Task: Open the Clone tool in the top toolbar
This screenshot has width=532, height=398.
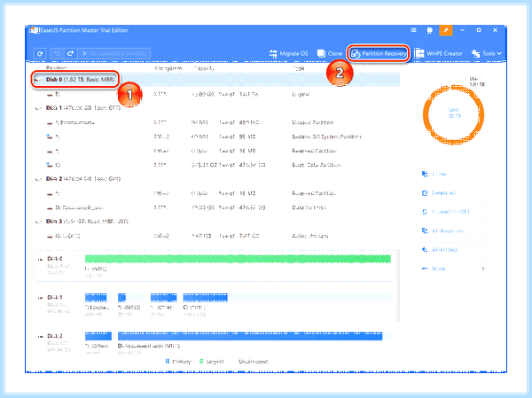Action: tap(330, 53)
